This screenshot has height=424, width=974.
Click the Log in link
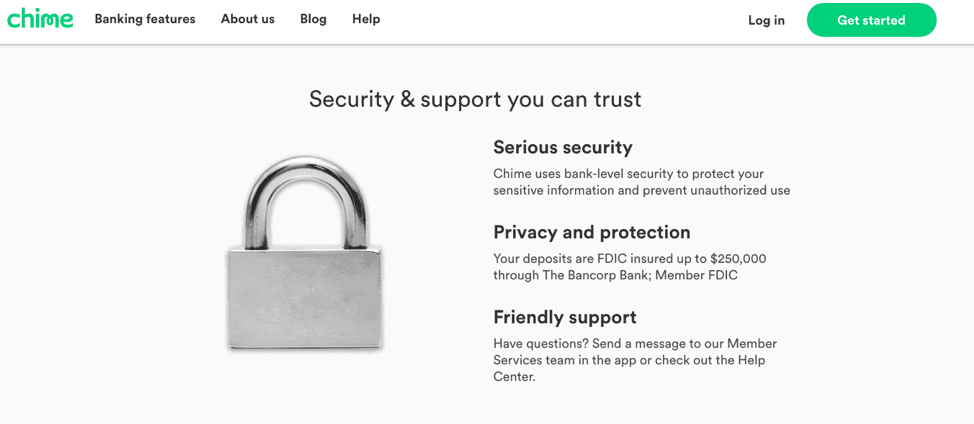pyautogui.click(x=766, y=20)
